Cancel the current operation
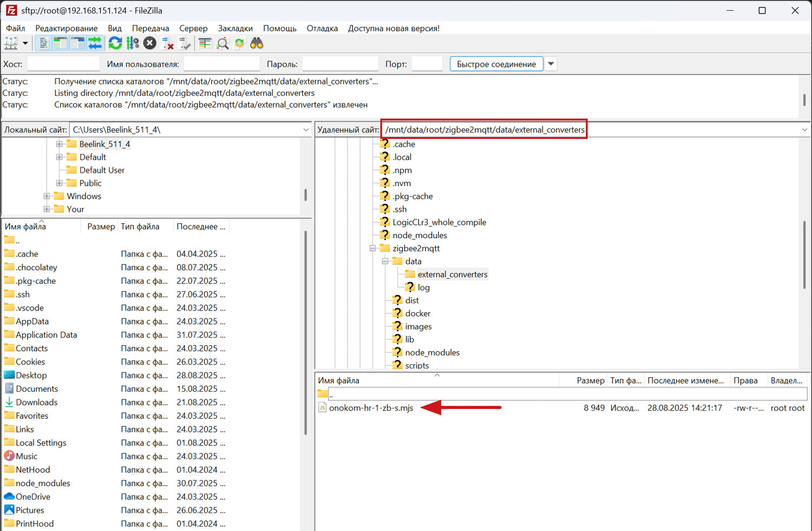Viewport: 812px width, 531px height. (x=150, y=43)
